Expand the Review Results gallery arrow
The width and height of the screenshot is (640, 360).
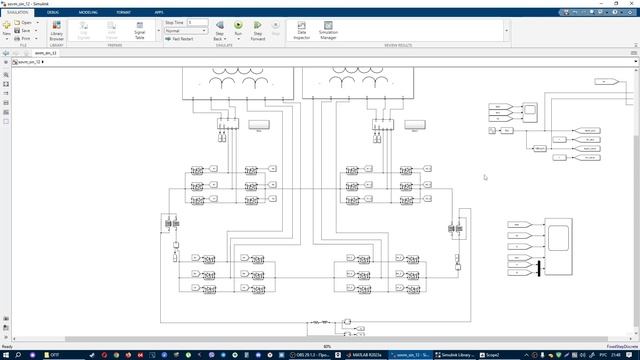click(507, 31)
